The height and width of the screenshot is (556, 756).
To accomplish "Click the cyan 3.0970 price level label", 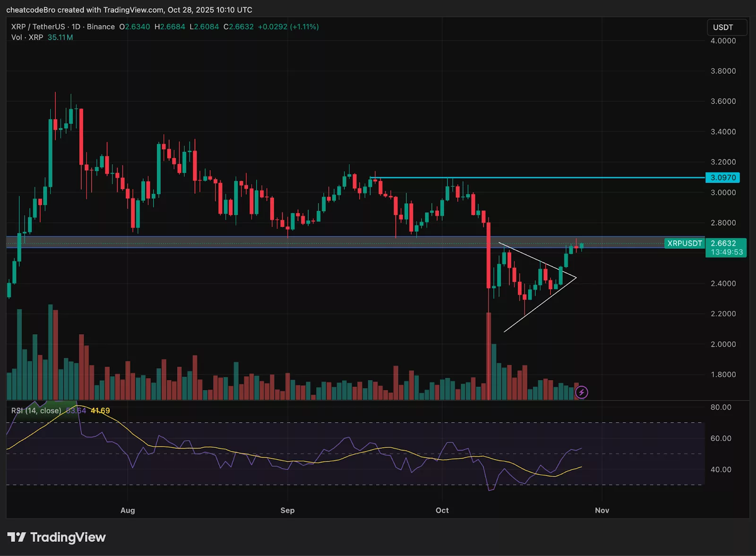I will (723, 177).
